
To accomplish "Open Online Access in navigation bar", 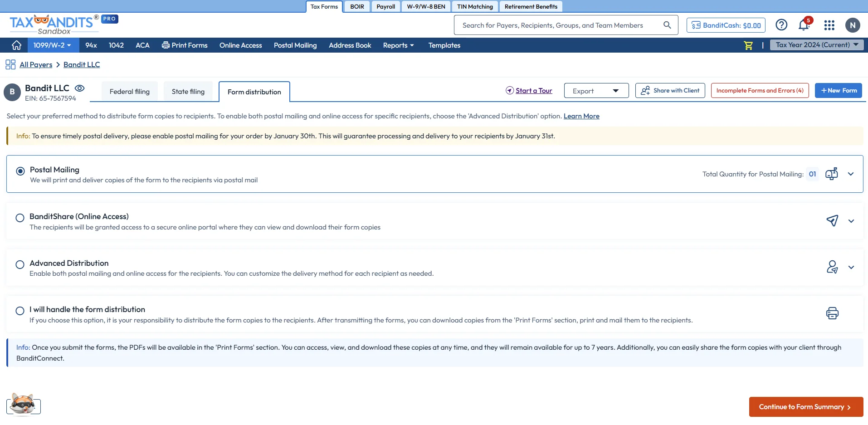I will pyautogui.click(x=241, y=45).
